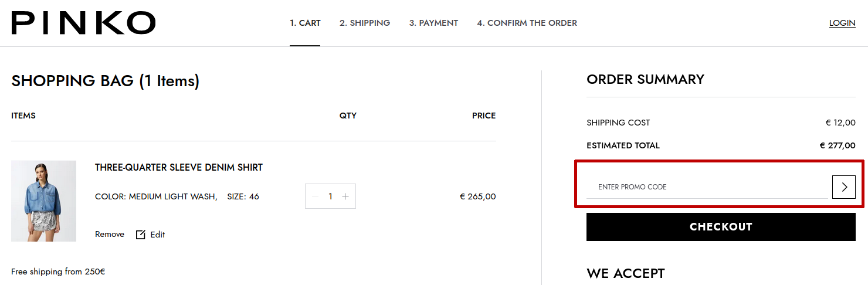
Task: Open the 3. PAYMENT step
Action: 433,23
